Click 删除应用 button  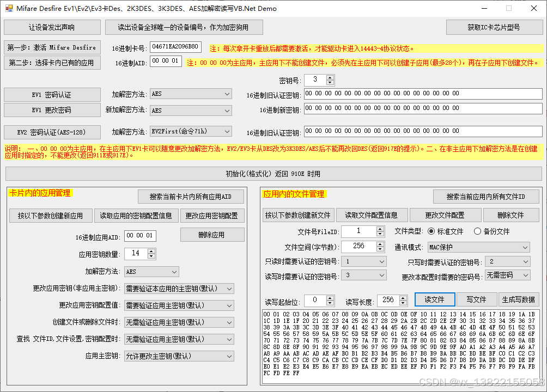click(212, 235)
